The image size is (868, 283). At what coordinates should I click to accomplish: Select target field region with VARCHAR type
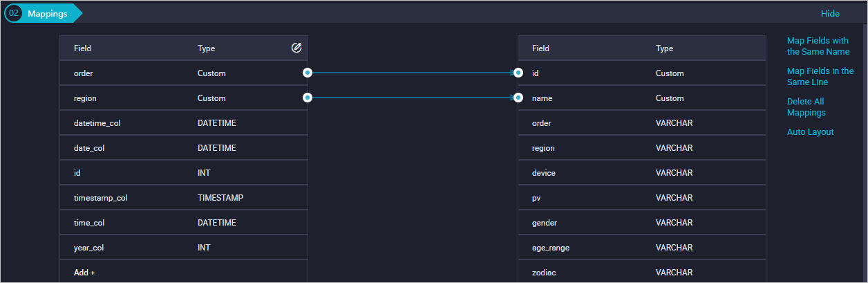[x=642, y=148]
